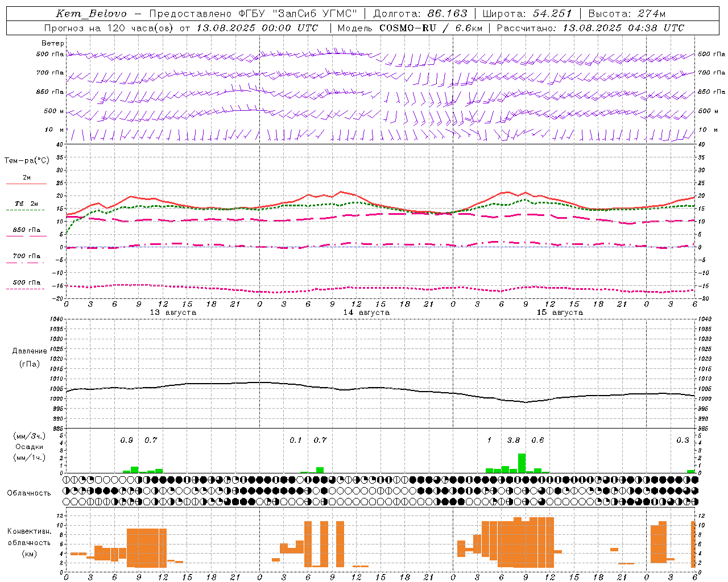Image resolution: width=728 pixels, height=582 pixels.
Task: Click the 'Облачность' cloud cover label
Action: click(29, 493)
